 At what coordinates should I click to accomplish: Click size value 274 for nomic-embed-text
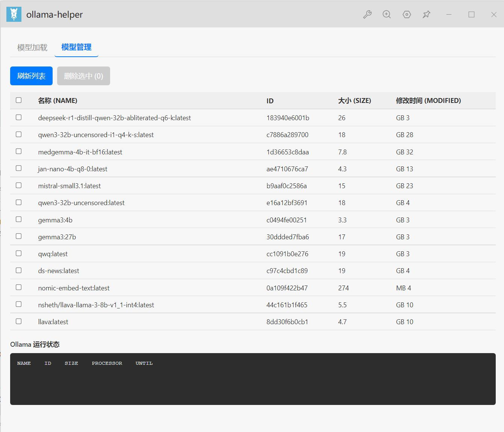point(344,288)
